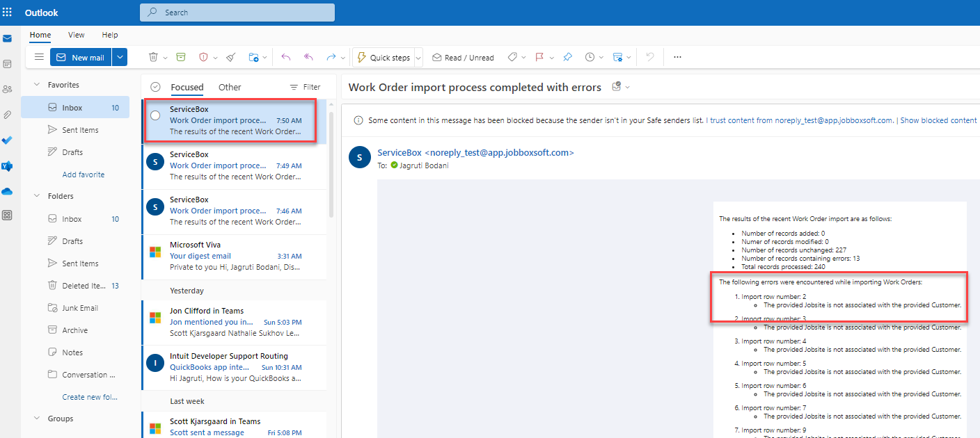Click Add favorite link
The height and width of the screenshot is (438, 980).
[x=84, y=175]
